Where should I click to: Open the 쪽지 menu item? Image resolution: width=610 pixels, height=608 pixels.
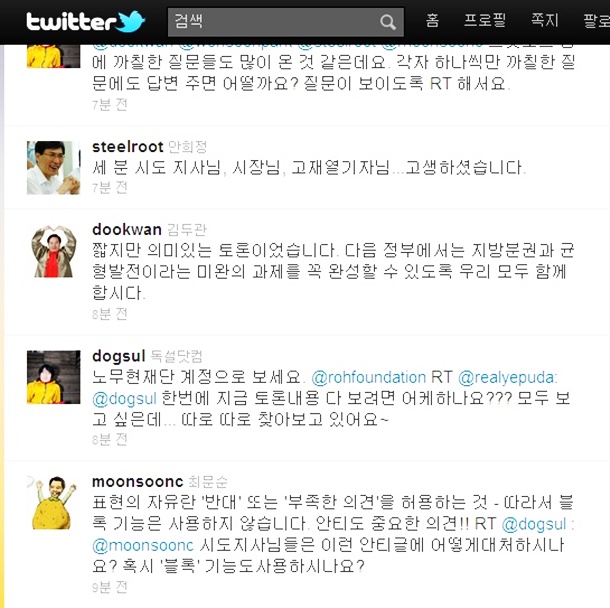(545, 20)
